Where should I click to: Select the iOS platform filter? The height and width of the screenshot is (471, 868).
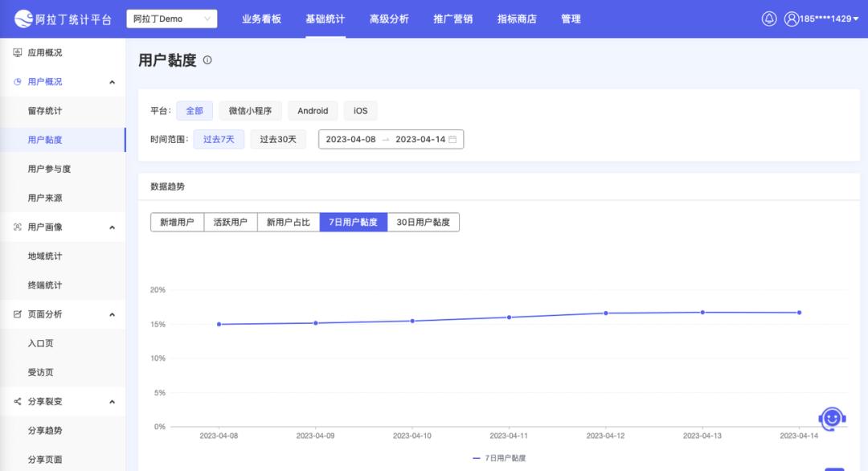tap(360, 111)
